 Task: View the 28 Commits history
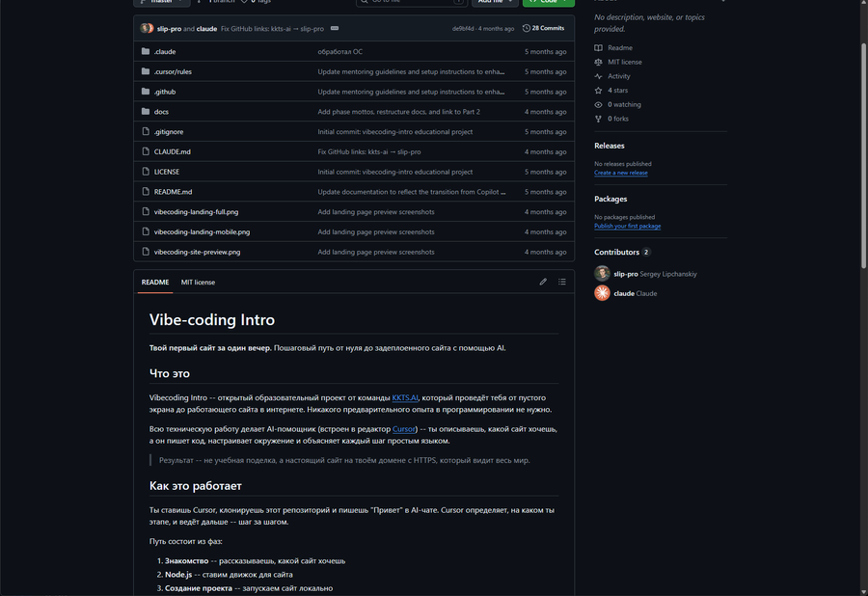543,28
